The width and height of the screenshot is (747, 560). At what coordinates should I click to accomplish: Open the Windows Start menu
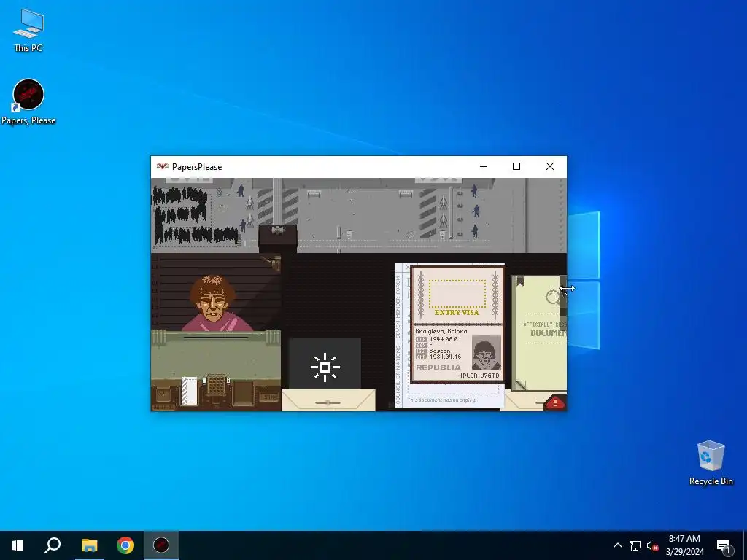[x=18, y=545]
